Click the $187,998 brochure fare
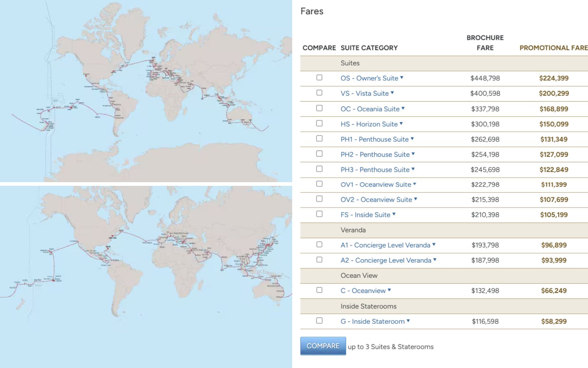The height and width of the screenshot is (368, 588). click(485, 260)
